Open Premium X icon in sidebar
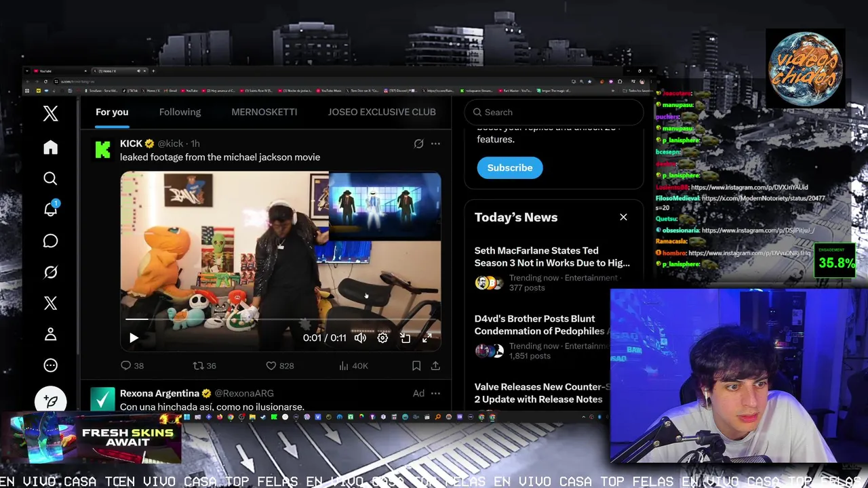This screenshot has width=868, height=488. [50, 303]
